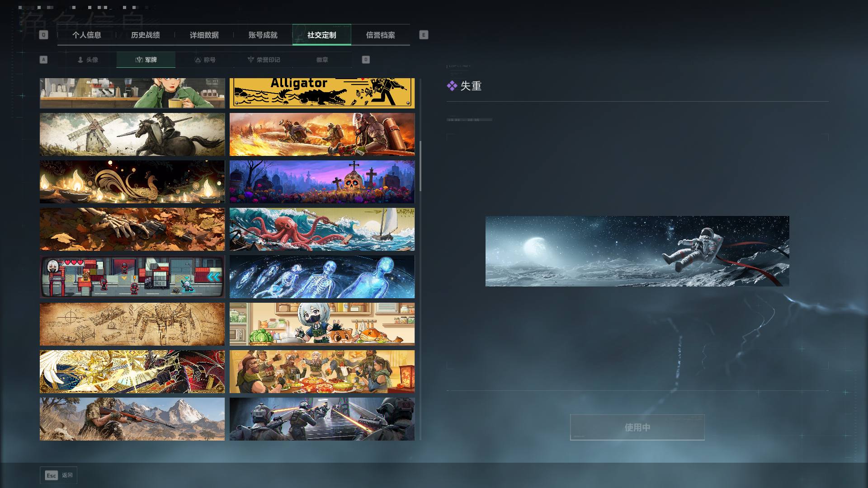Switch to the 账号成就 tab

coord(263,35)
